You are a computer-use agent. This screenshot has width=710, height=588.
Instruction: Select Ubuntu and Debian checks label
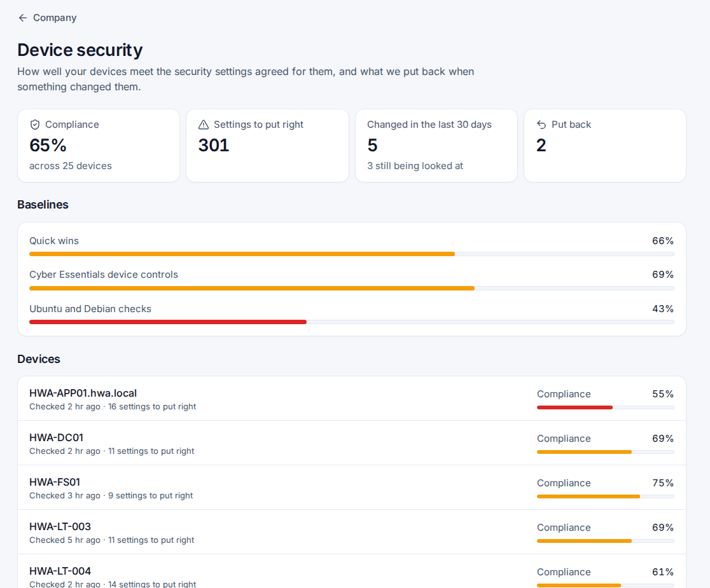pos(90,309)
